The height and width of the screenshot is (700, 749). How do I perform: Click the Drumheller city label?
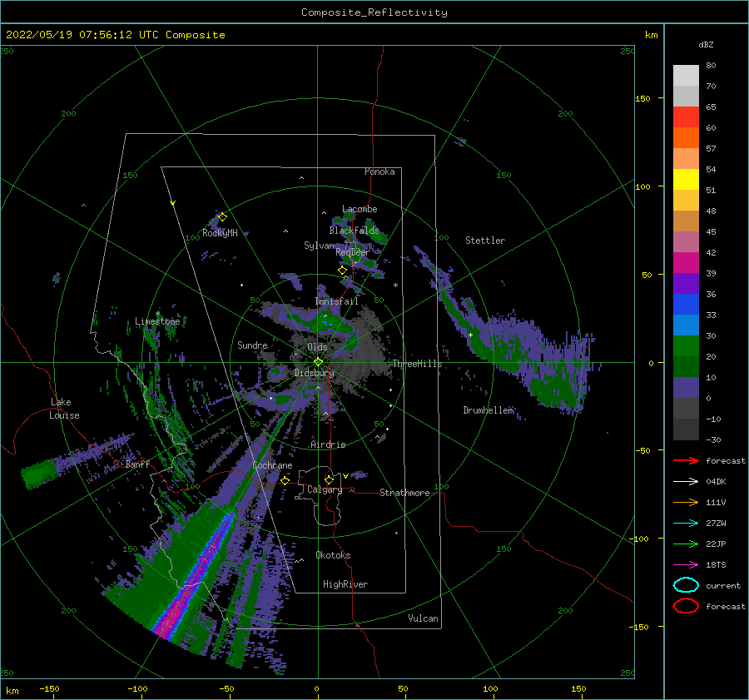coord(488,410)
